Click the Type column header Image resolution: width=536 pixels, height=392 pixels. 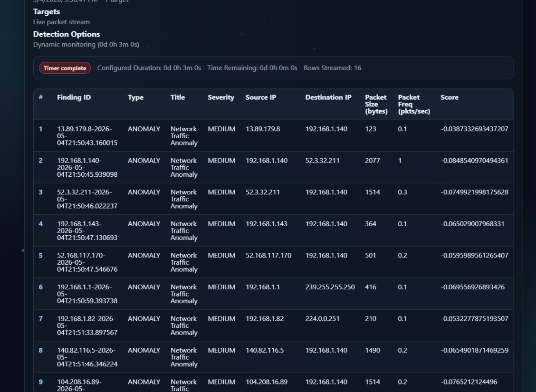(136, 97)
